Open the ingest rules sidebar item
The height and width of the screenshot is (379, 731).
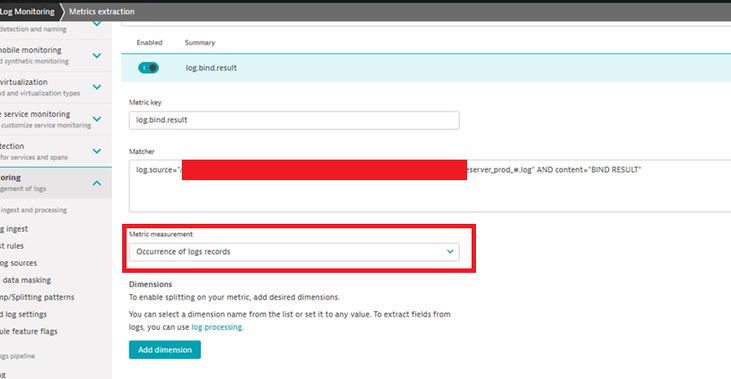[12, 246]
